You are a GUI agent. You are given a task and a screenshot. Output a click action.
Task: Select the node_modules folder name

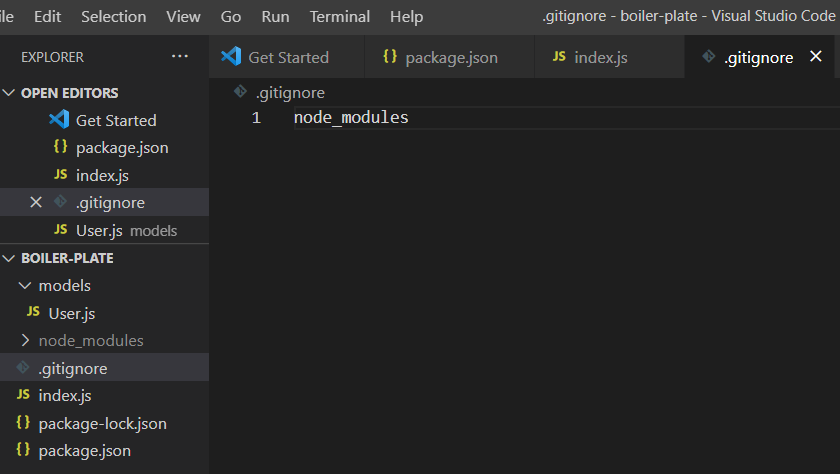click(x=91, y=341)
